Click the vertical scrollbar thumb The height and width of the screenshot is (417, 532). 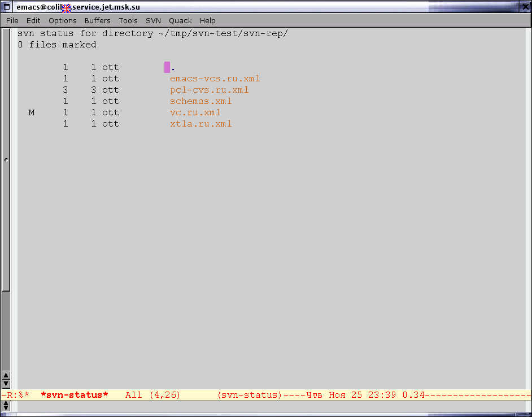click(x=6, y=159)
